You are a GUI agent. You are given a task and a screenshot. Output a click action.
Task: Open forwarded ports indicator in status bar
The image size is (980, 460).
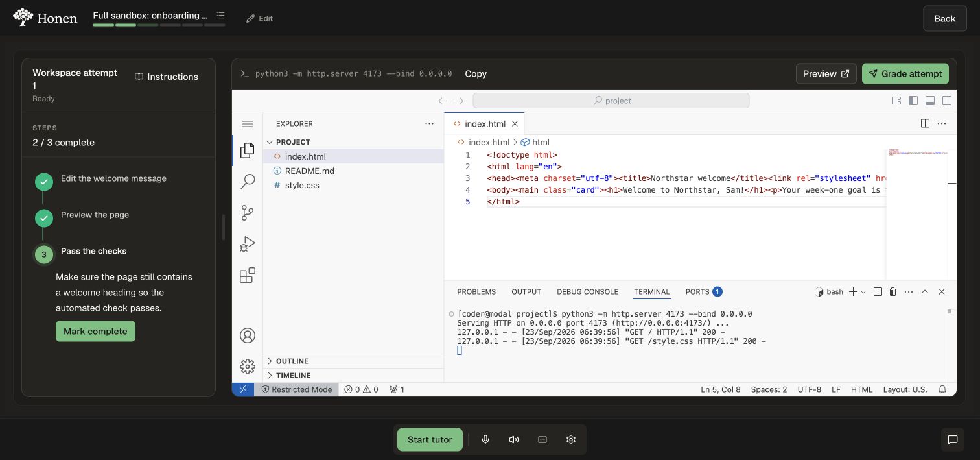pyautogui.click(x=397, y=389)
